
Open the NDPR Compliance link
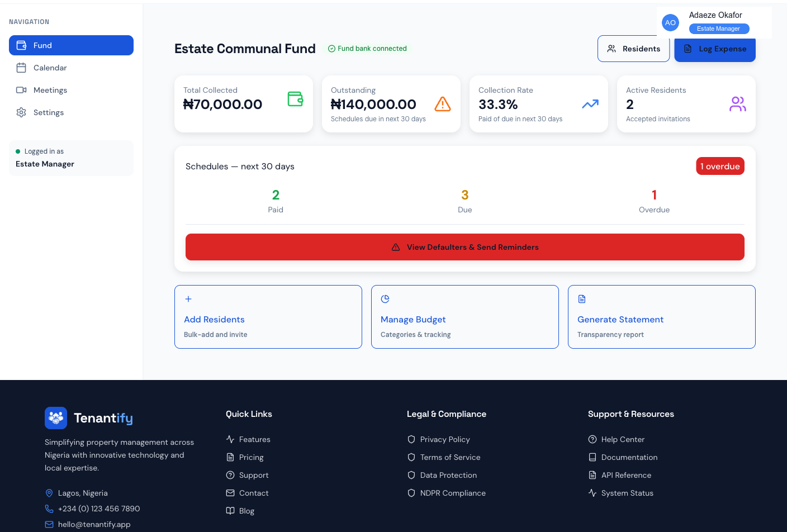pyautogui.click(x=453, y=493)
